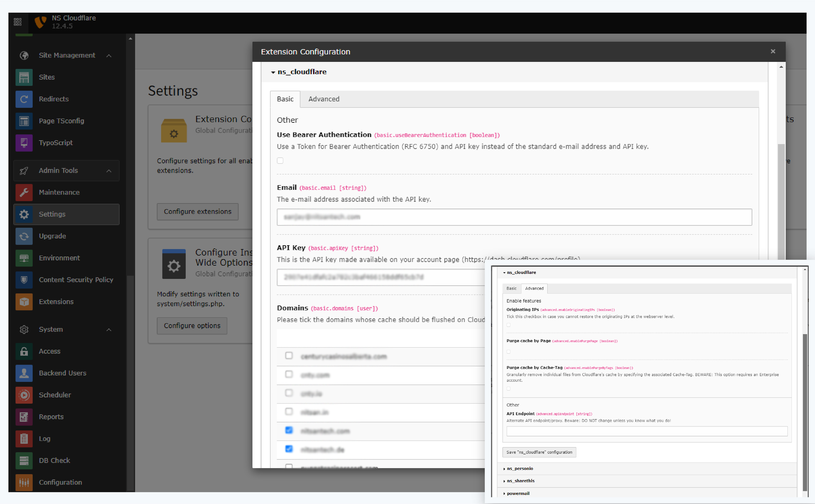
Task: Enable Originating IPs checkbox in inset panel
Action: pyautogui.click(x=509, y=325)
